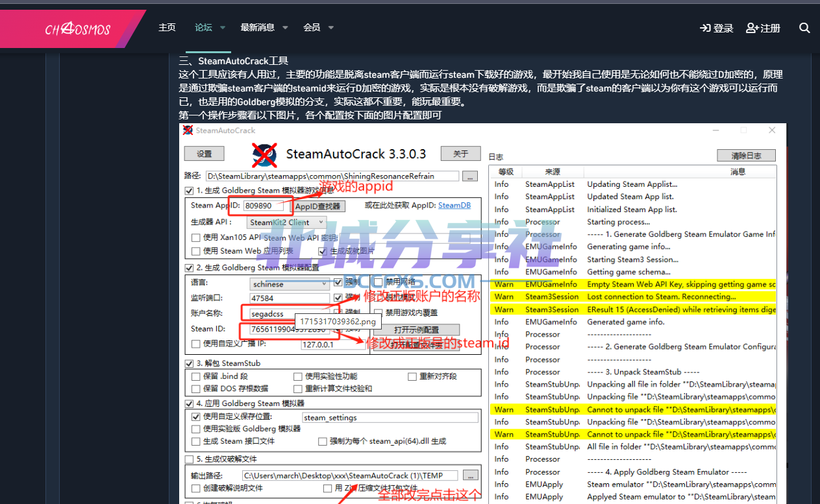Toggle the '2. 生成 Goldberg Steam 模拟器配置' checkbox
This screenshot has width=820, height=504.
coord(189,267)
